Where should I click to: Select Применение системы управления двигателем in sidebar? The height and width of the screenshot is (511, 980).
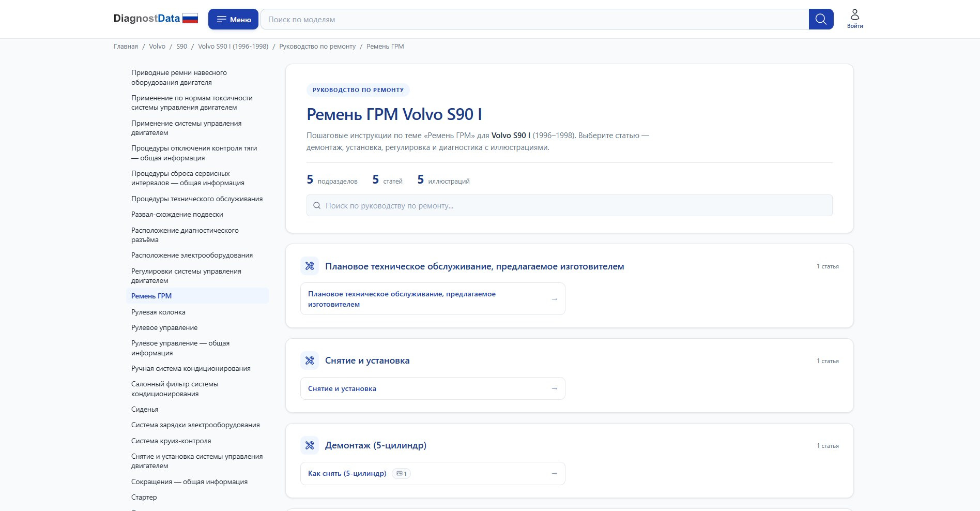(x=197, y=128)
